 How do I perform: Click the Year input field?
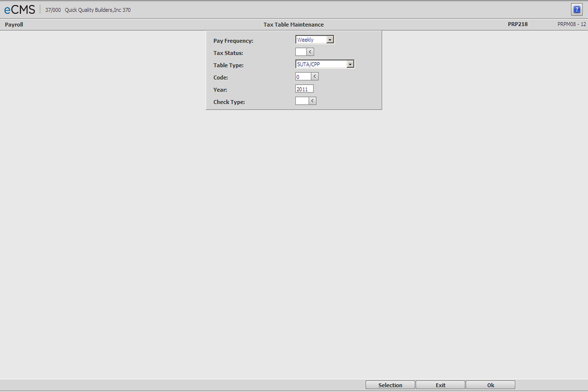pyautogui.click(x=303, y=89)
